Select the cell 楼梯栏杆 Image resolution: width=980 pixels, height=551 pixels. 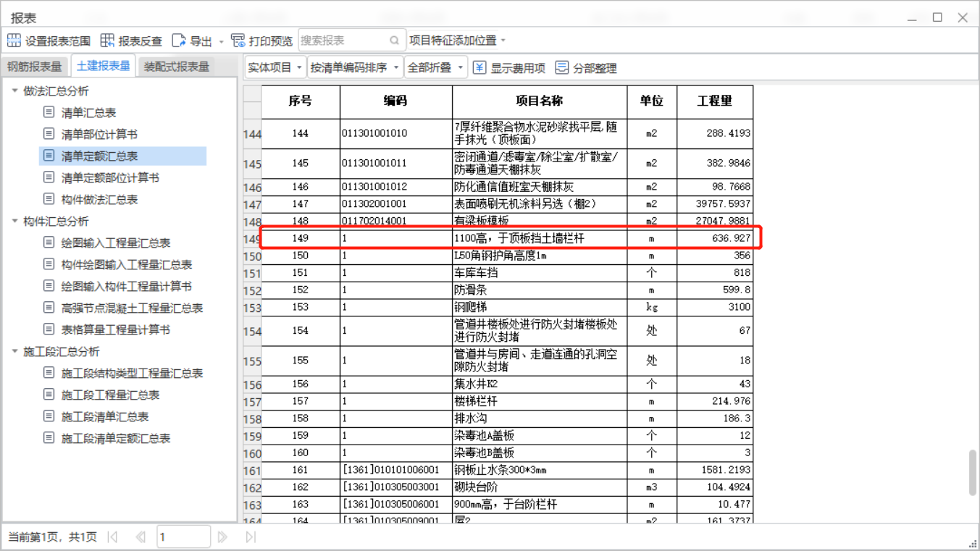tap(540, 401)
